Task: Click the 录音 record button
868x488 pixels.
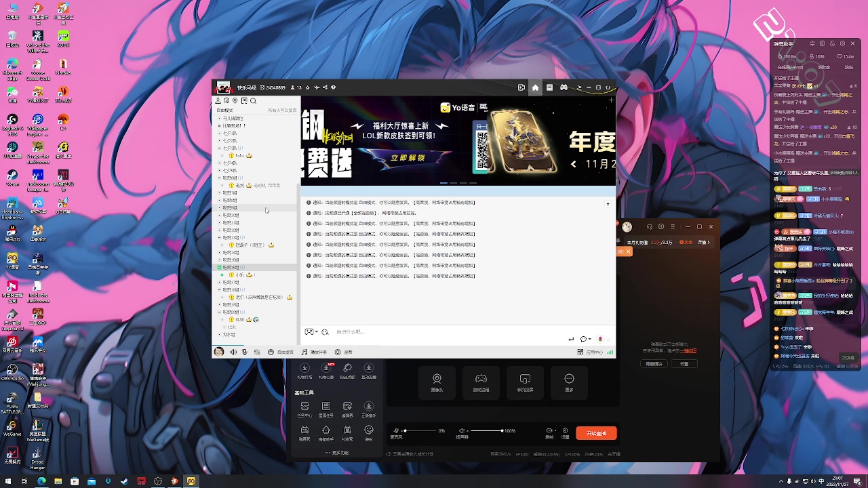Action: 344,352
